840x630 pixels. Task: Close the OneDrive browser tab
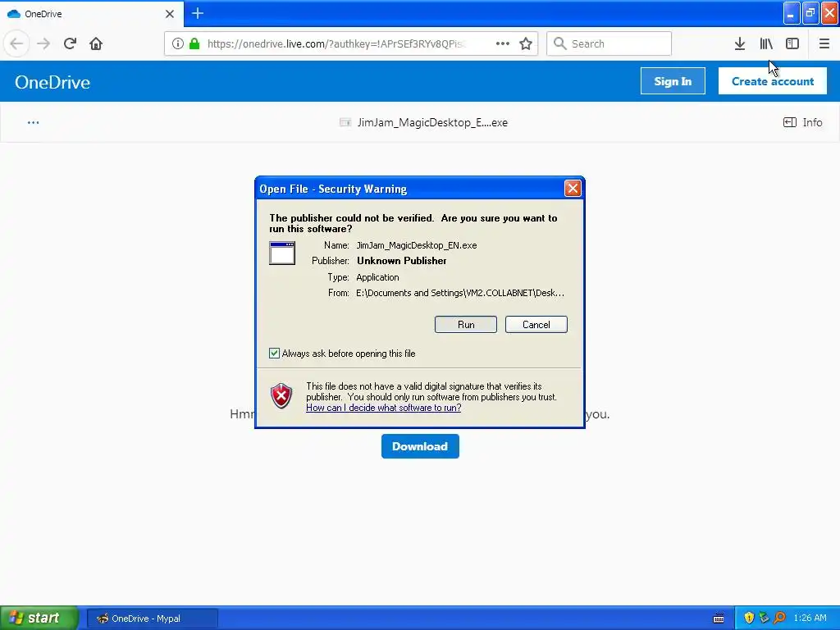(169, 14)
